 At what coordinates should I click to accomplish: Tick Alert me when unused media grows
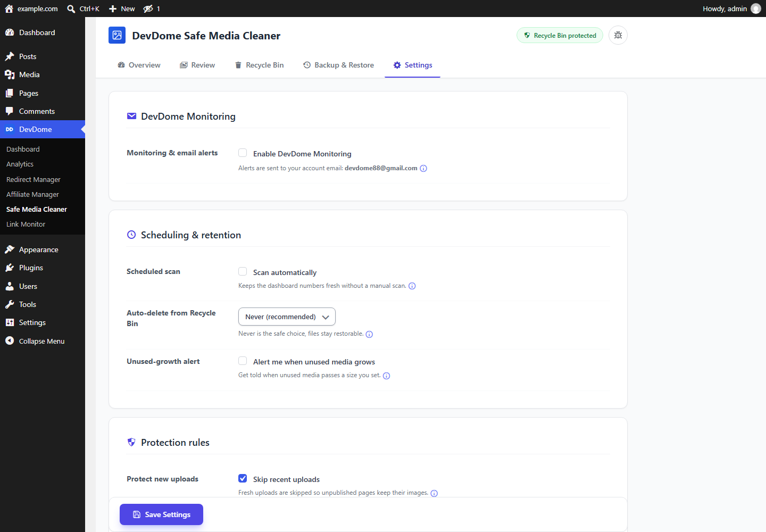click(243, 361)
